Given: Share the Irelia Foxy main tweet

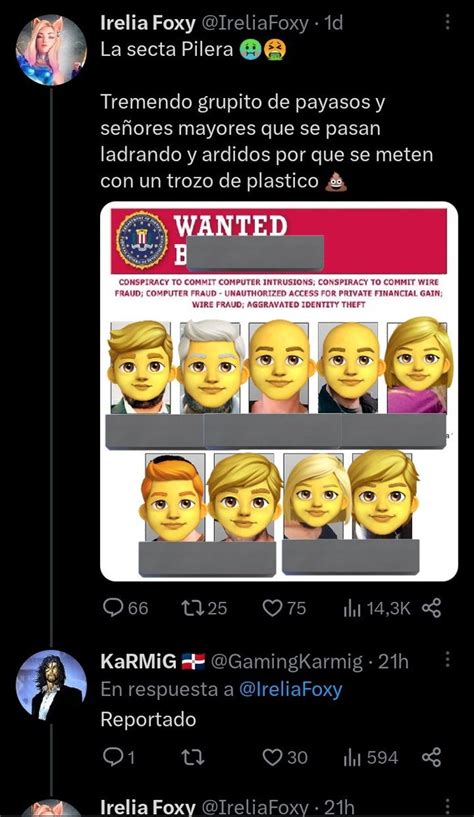Looking at the screenshot, I should (x=431, y=608).
